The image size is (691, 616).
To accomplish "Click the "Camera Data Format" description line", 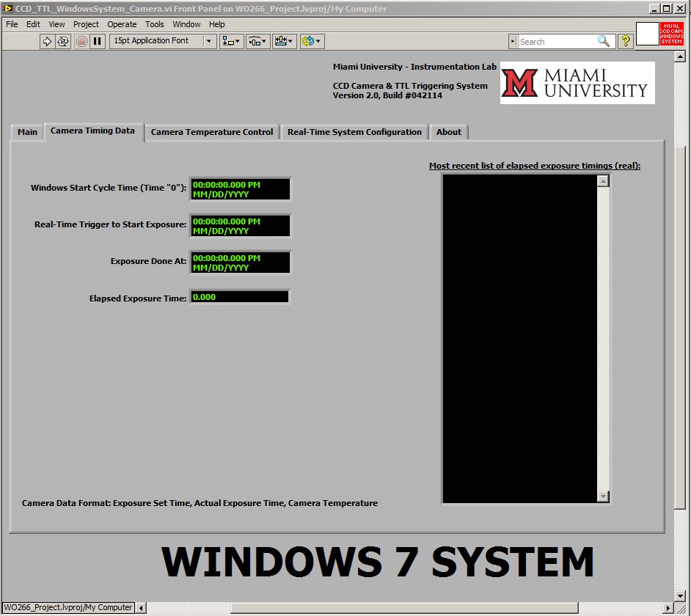I will click(200, 503).
